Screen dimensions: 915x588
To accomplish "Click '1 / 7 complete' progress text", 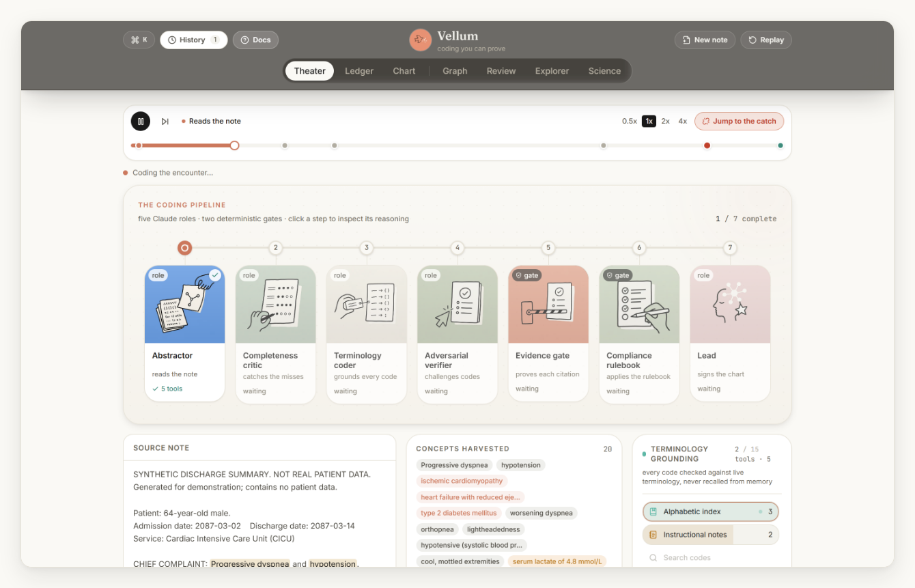I will (x=746, y=219).
